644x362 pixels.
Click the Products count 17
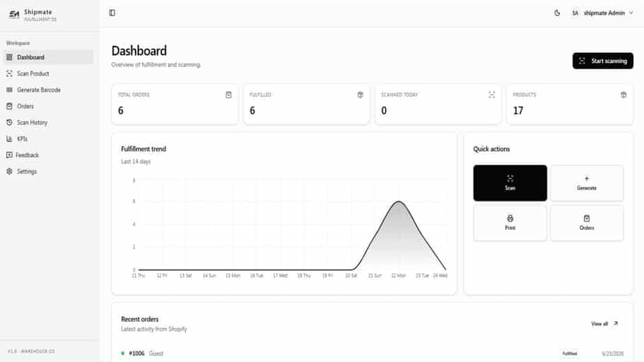(518, 110)
